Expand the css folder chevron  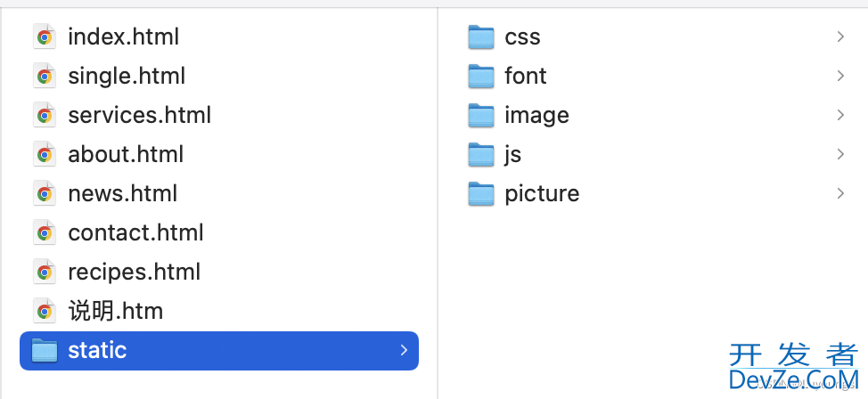(x=841, y=37)
